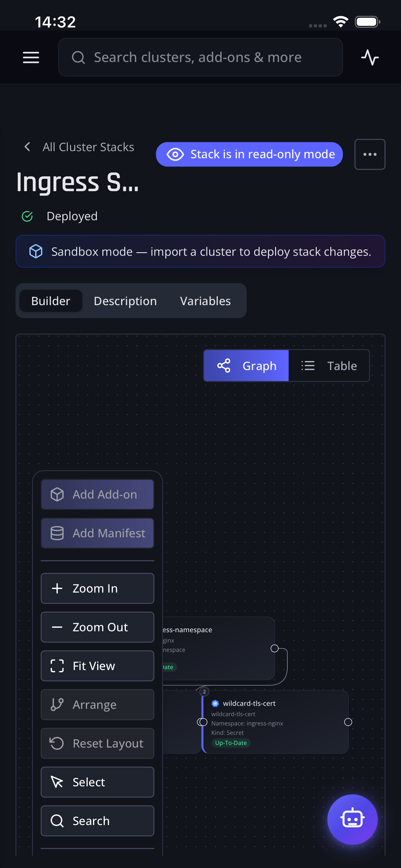Viewport: 401px width, 868px height.
Task: Click the Add Add-on button
Action: tap(98, 494)
